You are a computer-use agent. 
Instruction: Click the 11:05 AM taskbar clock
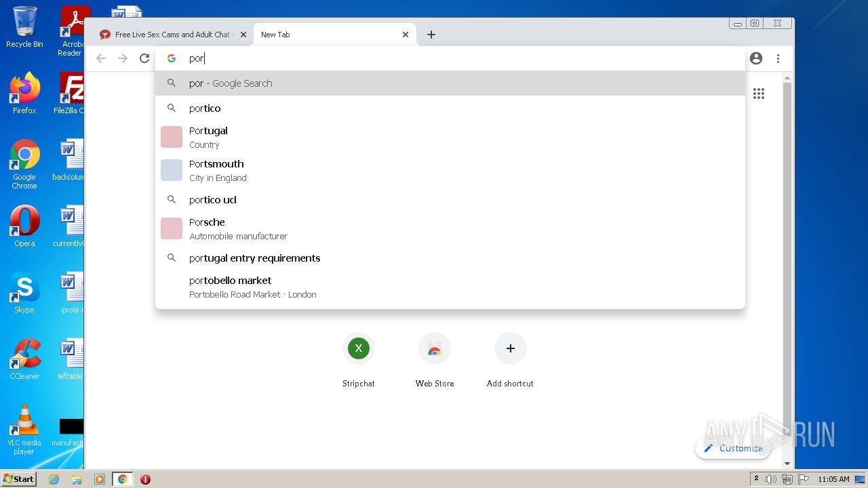coord(833,479)
